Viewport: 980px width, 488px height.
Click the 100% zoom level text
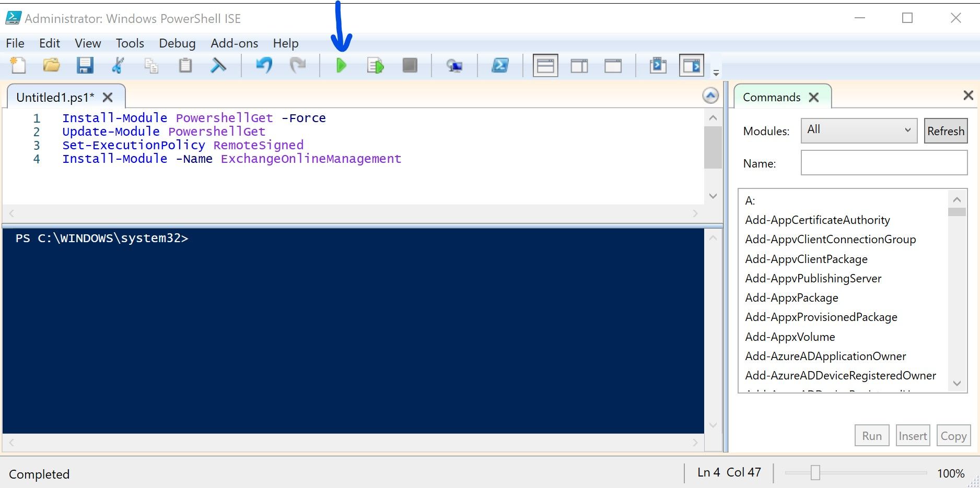pyautogui.click(x=951, y=473)
